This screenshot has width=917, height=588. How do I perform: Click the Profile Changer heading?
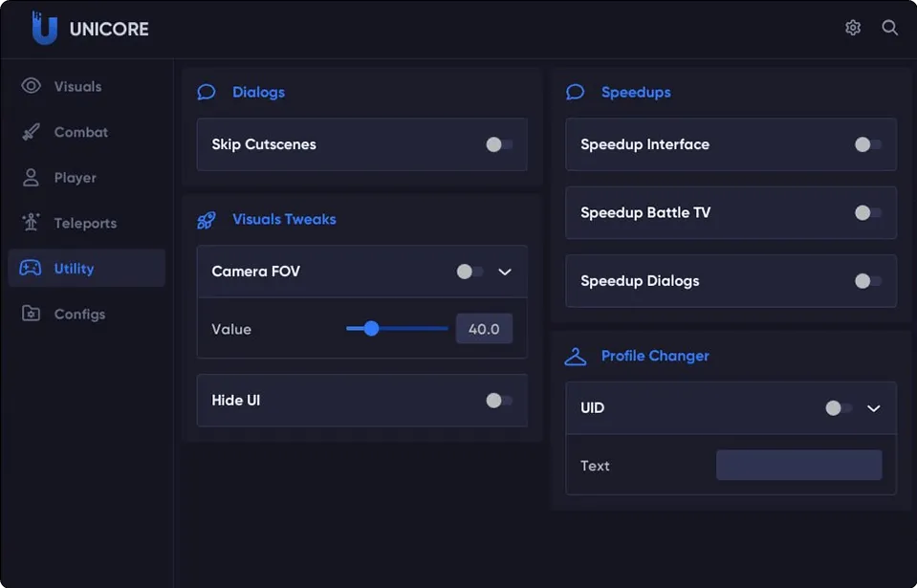coord(655,356)
